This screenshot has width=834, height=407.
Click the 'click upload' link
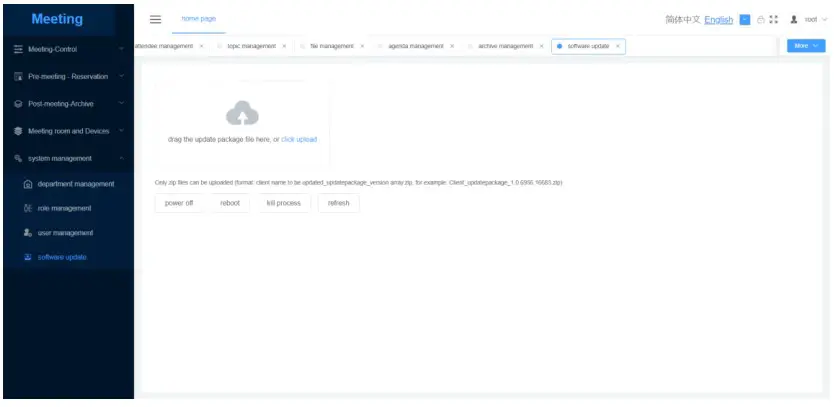(299, 139)
